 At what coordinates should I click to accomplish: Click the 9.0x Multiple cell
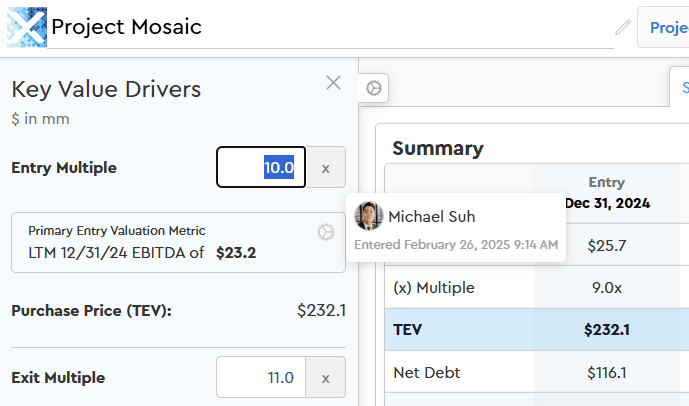[x=607, y=288]
